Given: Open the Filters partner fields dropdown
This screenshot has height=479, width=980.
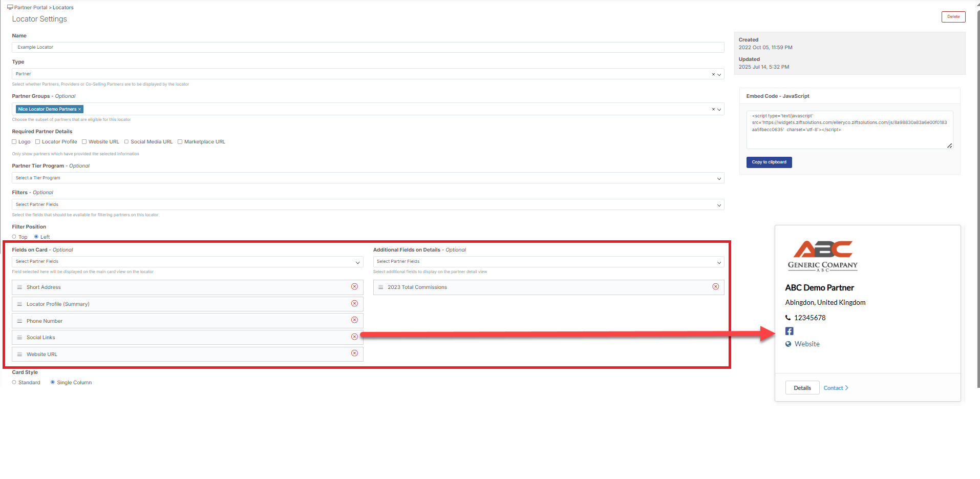Looking at the screenshot, I should pos(368,204).
